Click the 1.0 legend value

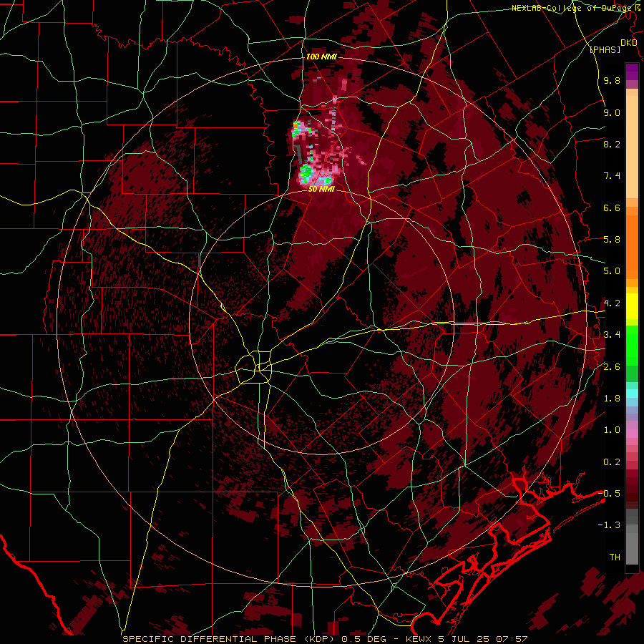pyautogui.click(x=612, y=430)
